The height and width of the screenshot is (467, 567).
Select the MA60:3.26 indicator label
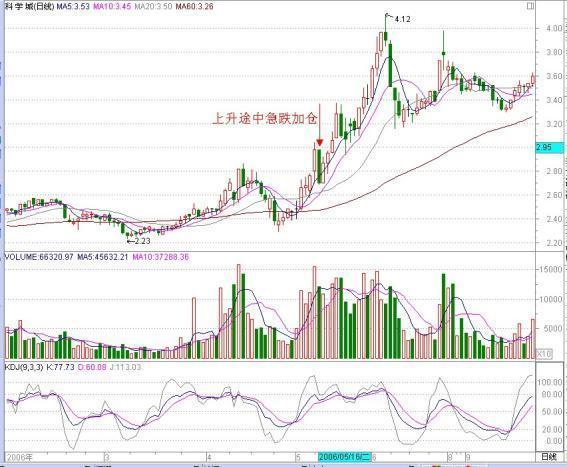[194, 6]
